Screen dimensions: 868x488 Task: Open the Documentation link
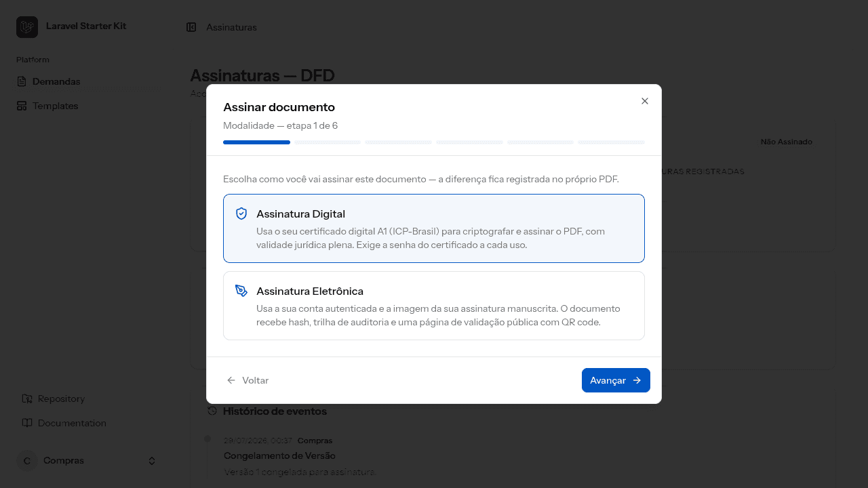88,423
